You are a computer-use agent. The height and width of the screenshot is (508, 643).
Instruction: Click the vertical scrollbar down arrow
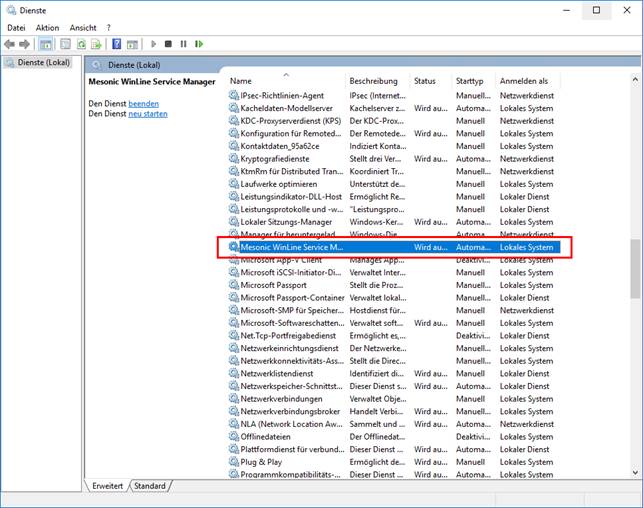click(x=636, y=472)
